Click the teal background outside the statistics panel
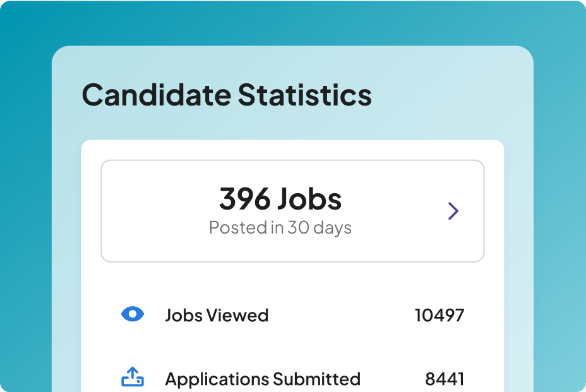 (x=25, y=189)
